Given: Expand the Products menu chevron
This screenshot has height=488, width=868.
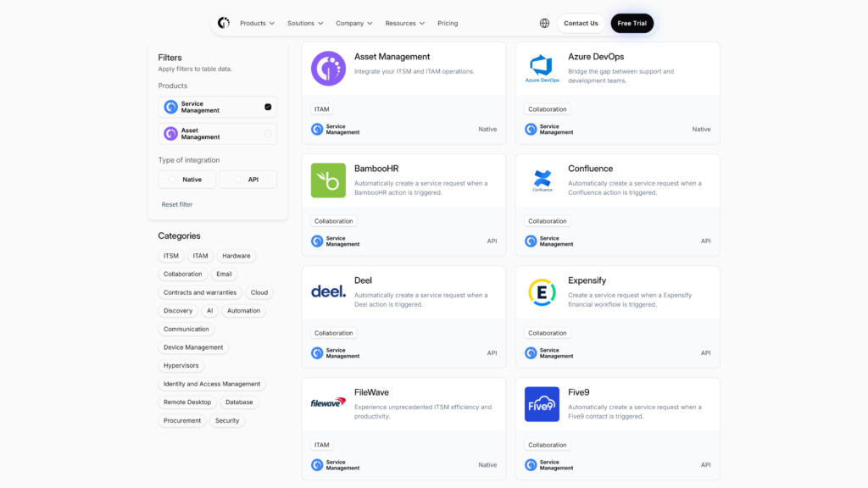Looking at the screenshot, I should coord(272,23).
